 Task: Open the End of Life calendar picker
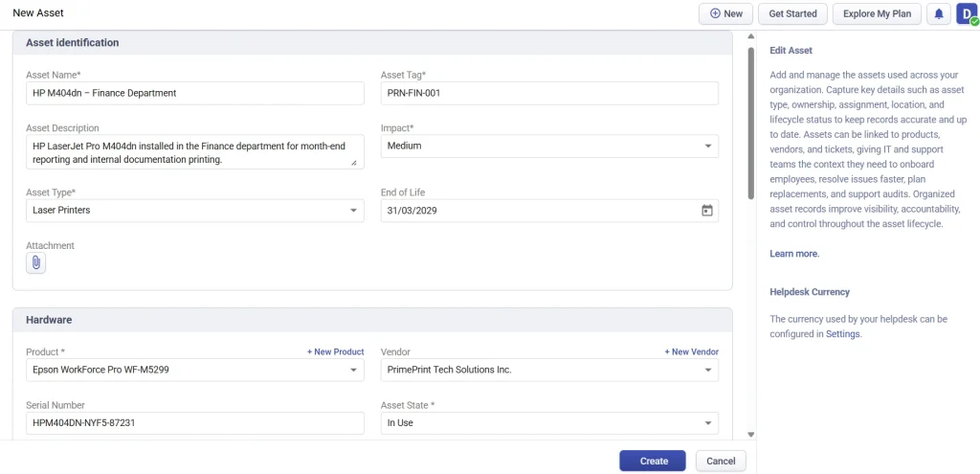coord(707,211)
